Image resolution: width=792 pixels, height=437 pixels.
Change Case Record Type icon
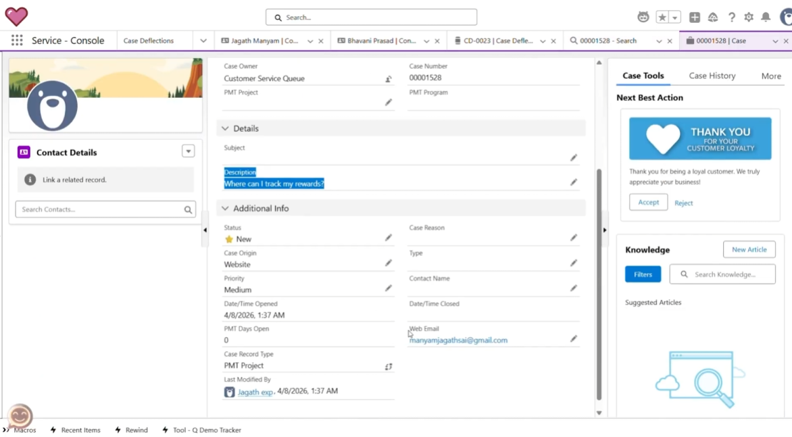pos(388,367)
